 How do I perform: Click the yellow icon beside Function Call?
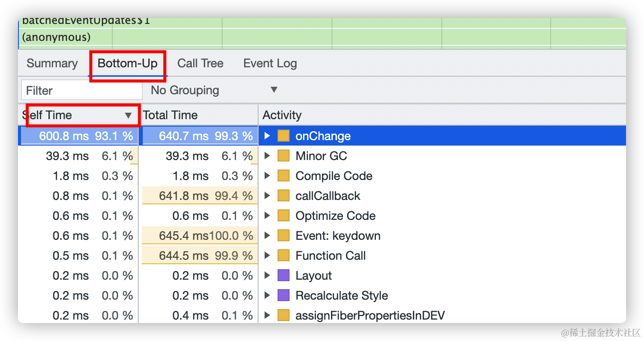(x=284, y=256)
